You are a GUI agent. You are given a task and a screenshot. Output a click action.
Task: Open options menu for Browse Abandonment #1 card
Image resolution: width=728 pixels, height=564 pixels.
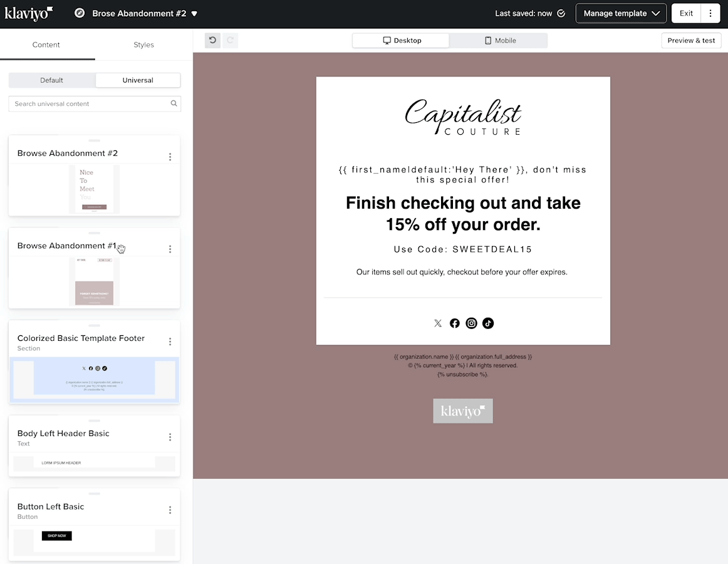[170, 249]
